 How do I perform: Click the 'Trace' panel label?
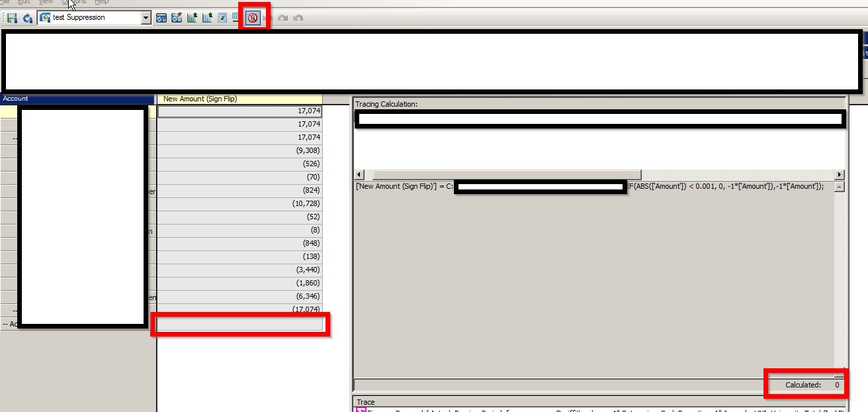[x=366, y=402]
